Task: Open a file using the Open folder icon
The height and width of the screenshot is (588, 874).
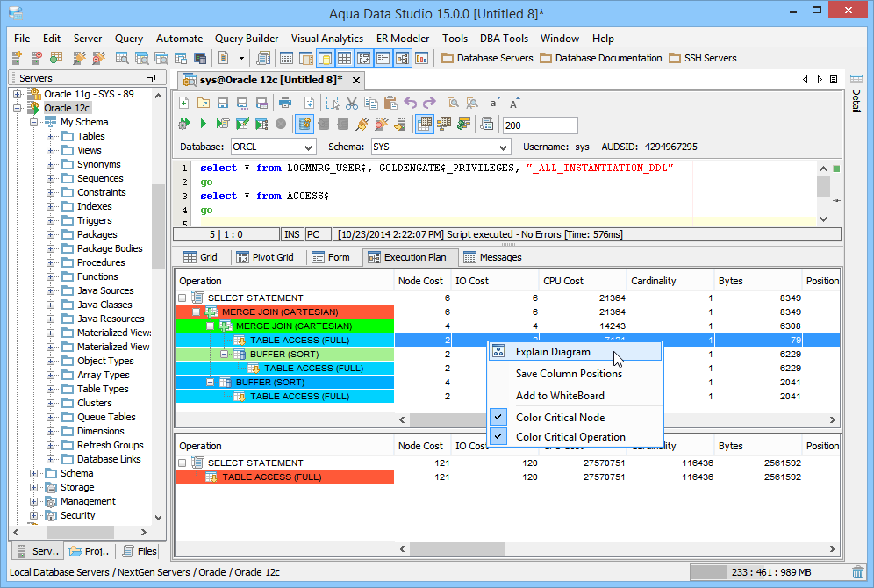Action: [204, 103]
